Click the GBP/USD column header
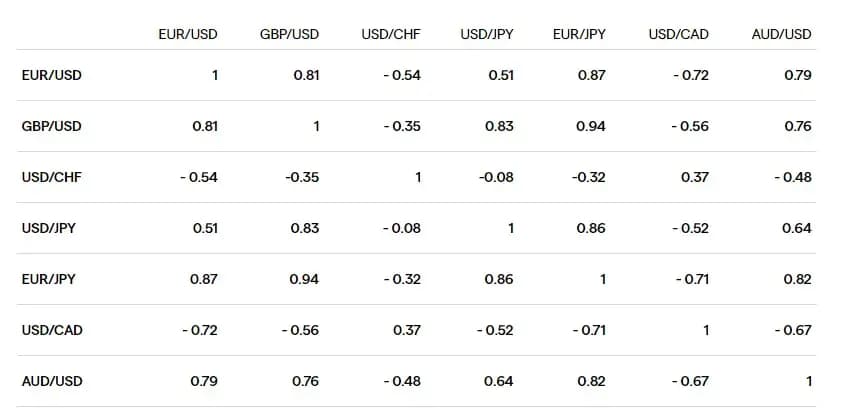The image size is (854, 408). click(289, 34)
